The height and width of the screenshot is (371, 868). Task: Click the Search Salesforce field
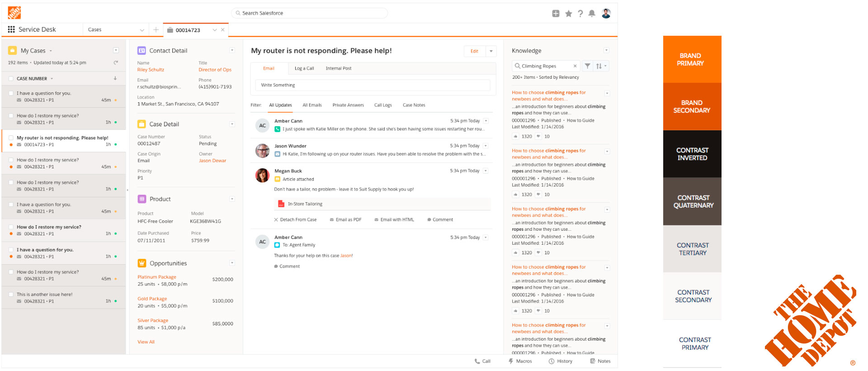point(310,13)
